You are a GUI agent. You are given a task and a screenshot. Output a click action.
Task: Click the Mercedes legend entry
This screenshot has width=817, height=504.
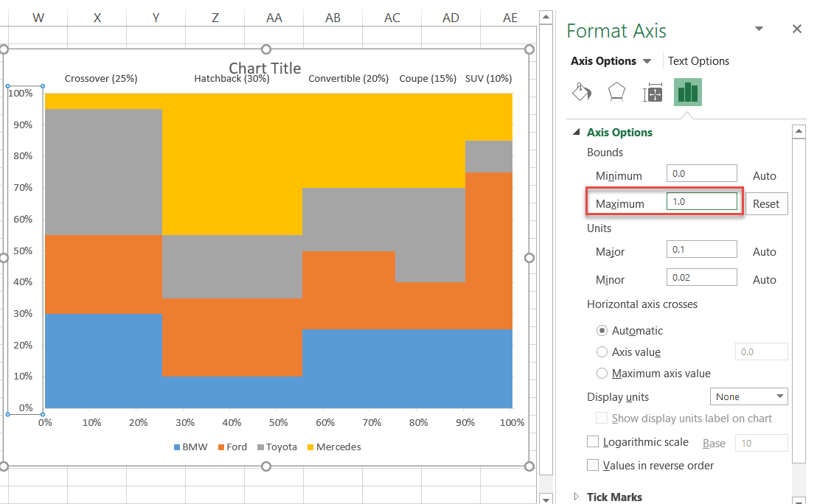(334, 447)
